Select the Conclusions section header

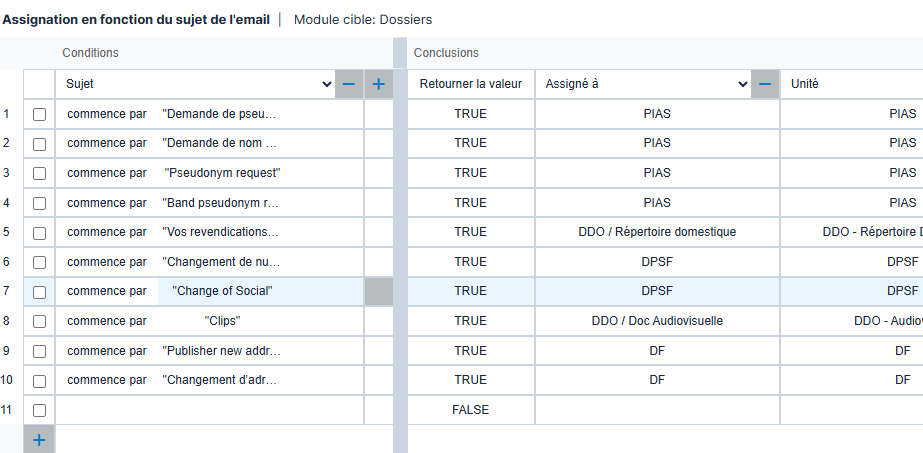(x=446, y=53)
